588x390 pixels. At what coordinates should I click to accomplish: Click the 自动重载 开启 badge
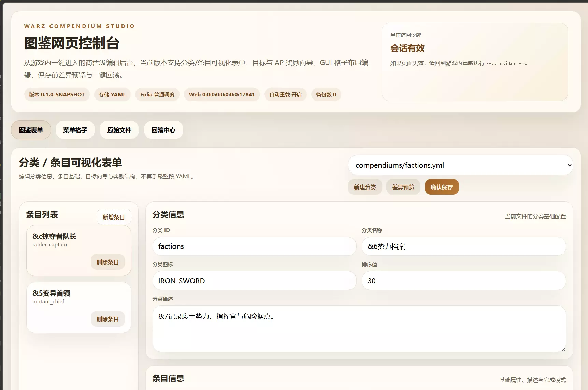(x=286, y=94)
